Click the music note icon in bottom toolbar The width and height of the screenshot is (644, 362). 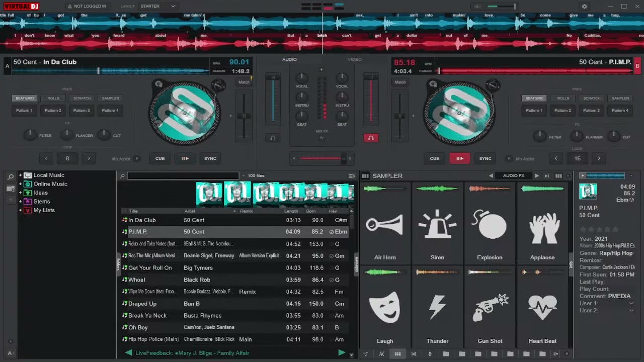pos(365,354)
